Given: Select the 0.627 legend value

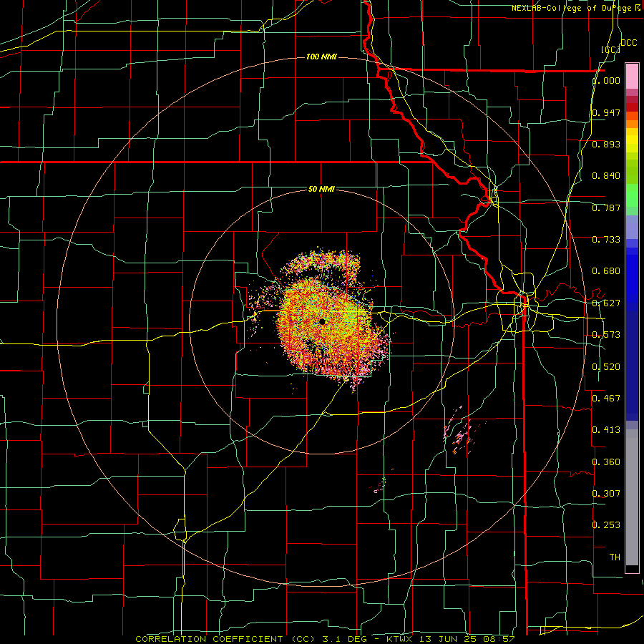Looking at the screenshot, I should pyautogui.click(x=606, y=303).
